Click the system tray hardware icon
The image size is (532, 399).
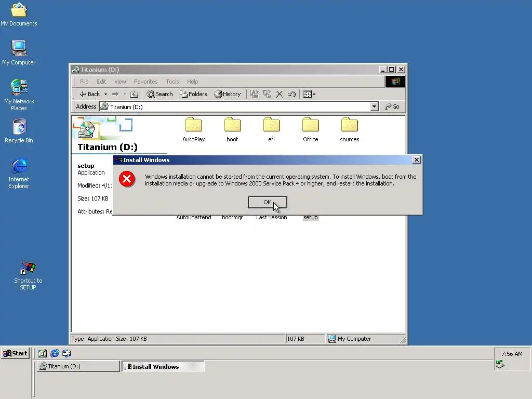500,364
